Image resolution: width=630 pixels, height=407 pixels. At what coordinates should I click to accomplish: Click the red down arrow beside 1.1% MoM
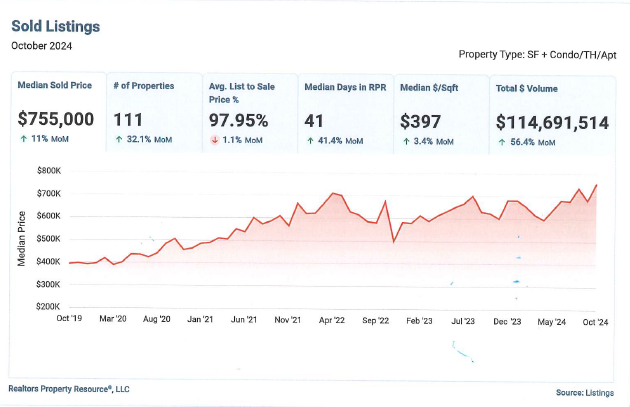215,140
